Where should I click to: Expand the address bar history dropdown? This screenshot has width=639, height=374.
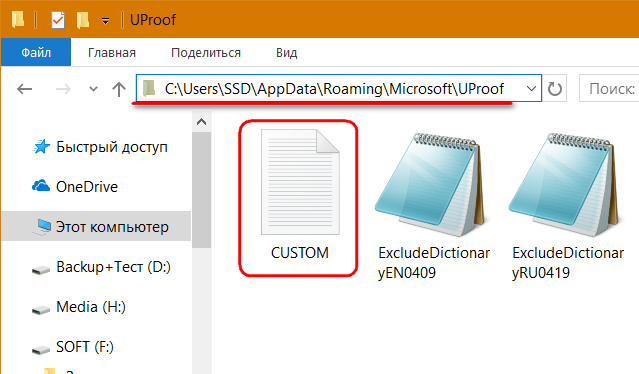531,88
